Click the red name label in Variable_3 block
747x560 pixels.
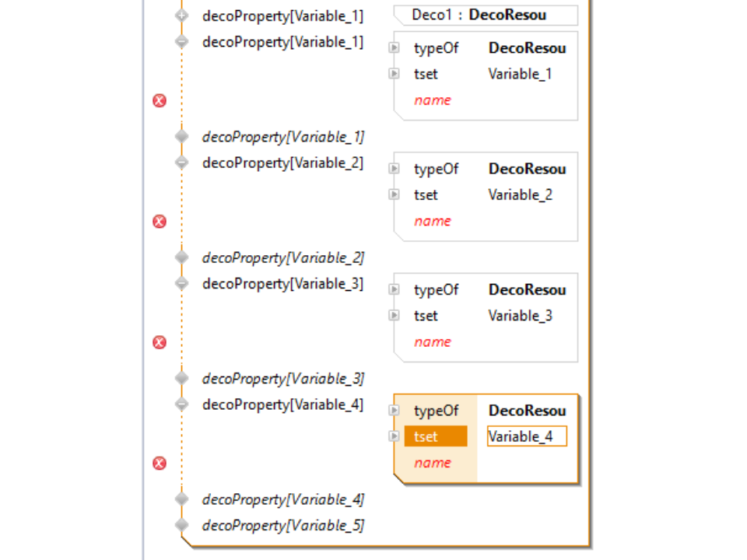click(433, 342)
